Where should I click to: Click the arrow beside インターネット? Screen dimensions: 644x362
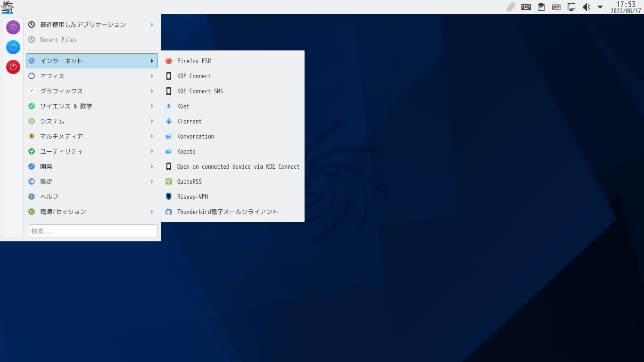[x=152, y=61]
